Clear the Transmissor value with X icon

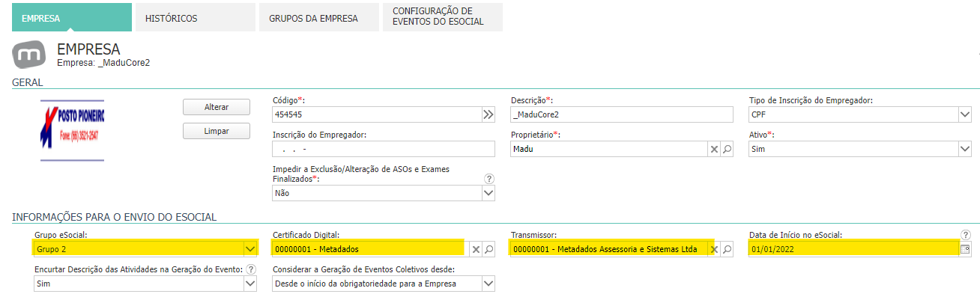pos(714,249)
